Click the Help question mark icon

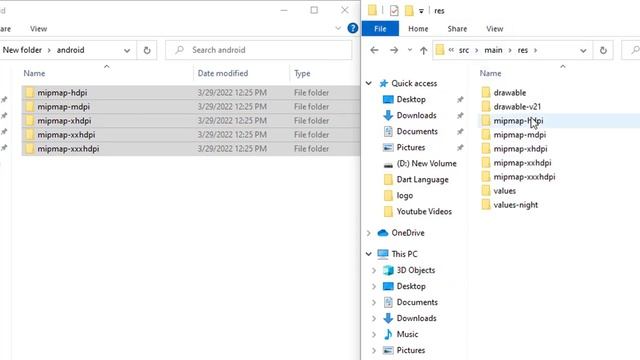click(353, 29)
